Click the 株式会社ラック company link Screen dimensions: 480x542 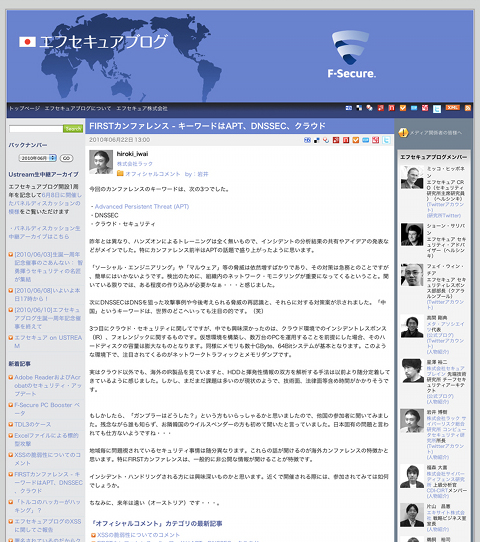point(134,164)
